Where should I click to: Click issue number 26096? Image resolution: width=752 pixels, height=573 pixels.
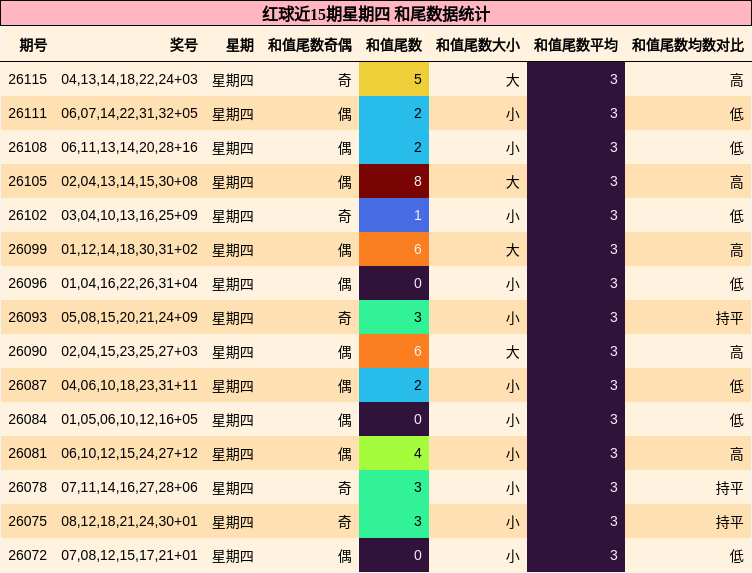pos(27,283)
